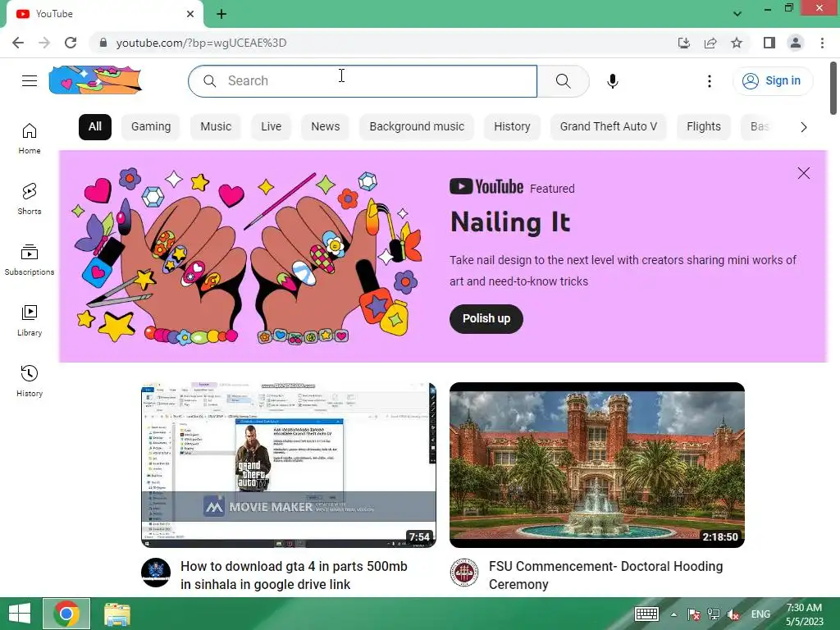This screenshot has width=840, height=630.
Task: Select the History category chip
Action: tap(512, 127)
